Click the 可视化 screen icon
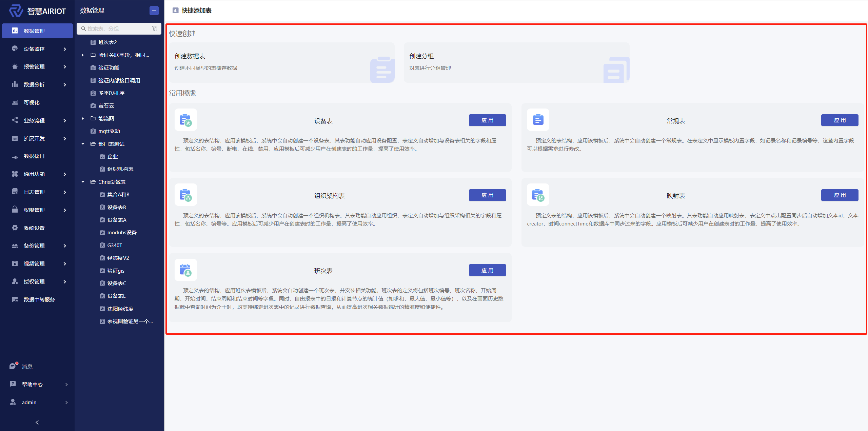This screenshot has height=431, width=868. click(x=15, y=102)
